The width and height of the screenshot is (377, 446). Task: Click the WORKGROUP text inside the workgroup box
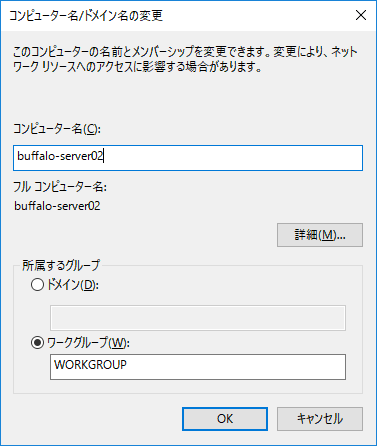coord(90,364)
